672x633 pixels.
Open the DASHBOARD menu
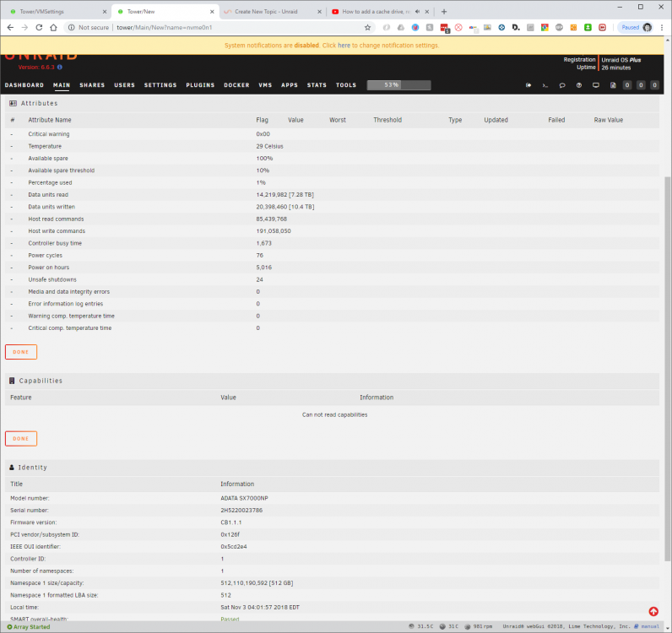click(24, 85)
